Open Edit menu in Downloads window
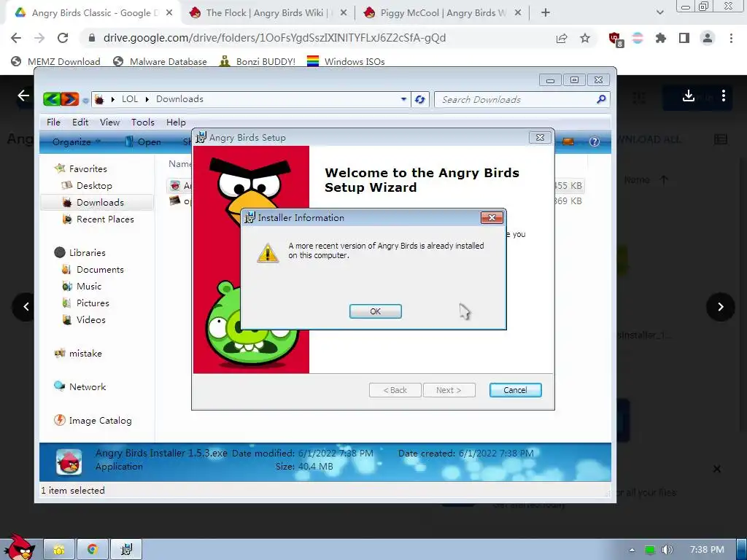The width and height of the screenshot is (747, 560). 80,122
